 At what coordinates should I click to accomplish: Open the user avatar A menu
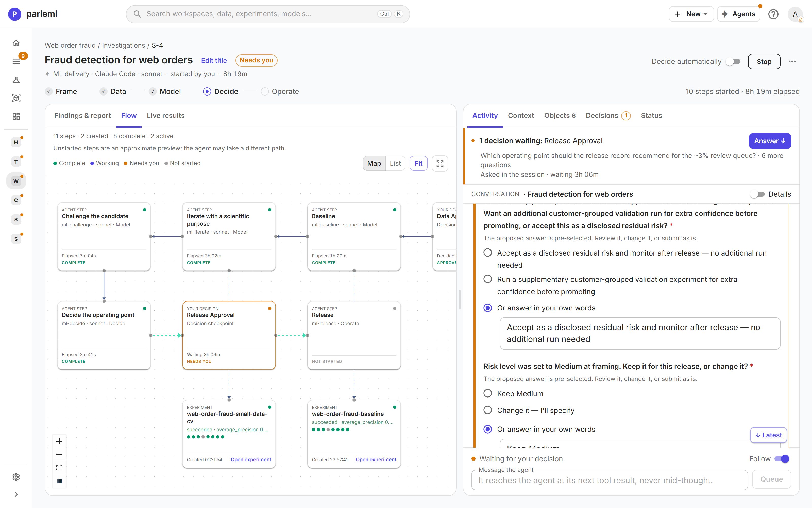[x=795, y=14]
